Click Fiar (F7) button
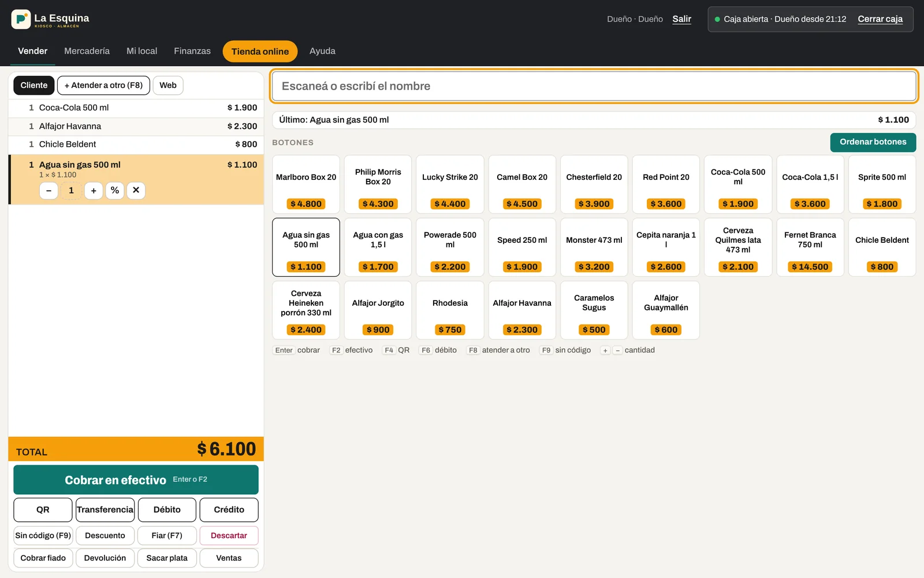Screen dimensions: 924x578 click(167, 536)
